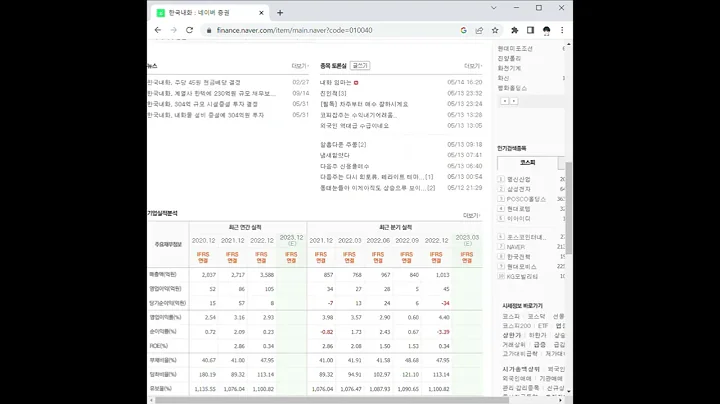View site information lock icon

coord(209,30)
